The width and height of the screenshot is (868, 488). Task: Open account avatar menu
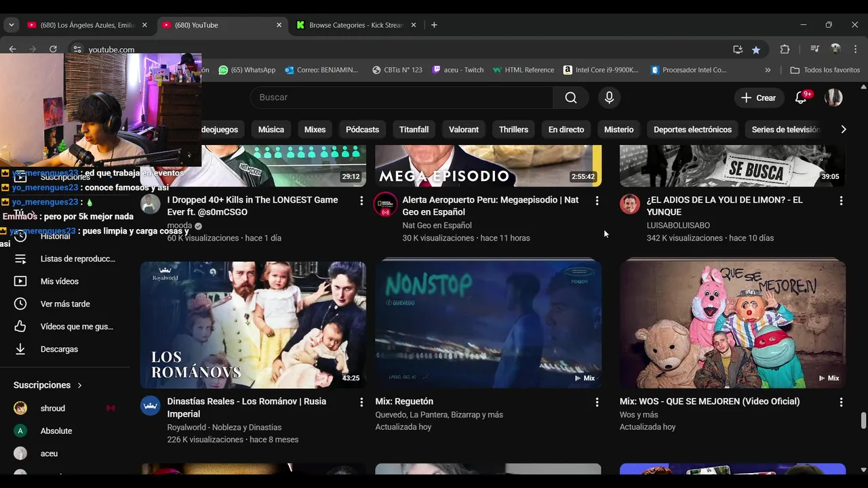pos(833,98)
